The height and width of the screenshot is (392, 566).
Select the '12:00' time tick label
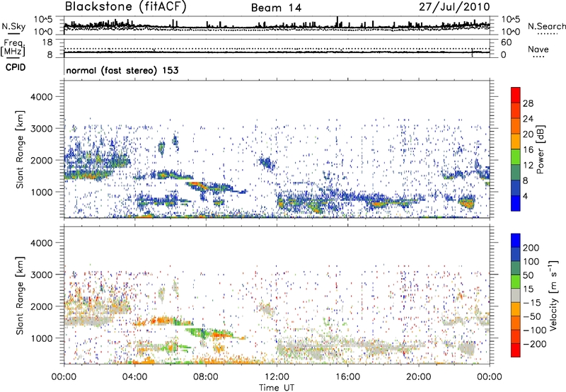tap(277, 377)
